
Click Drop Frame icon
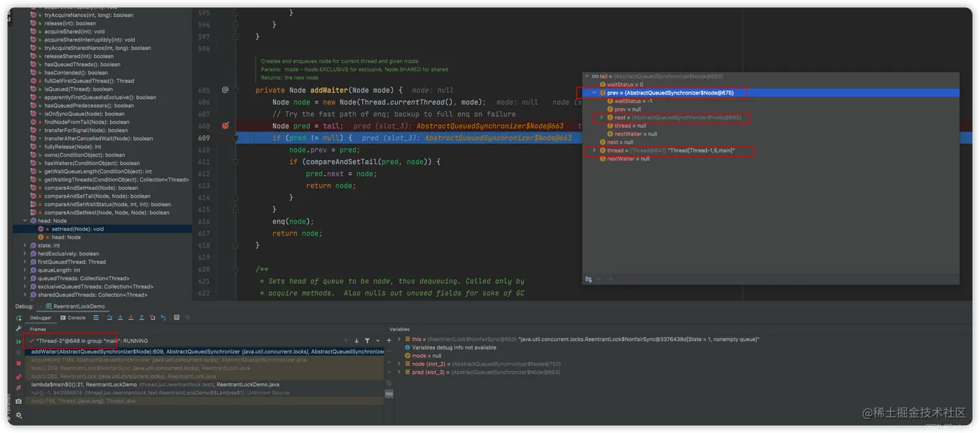(x=152, y=318)
